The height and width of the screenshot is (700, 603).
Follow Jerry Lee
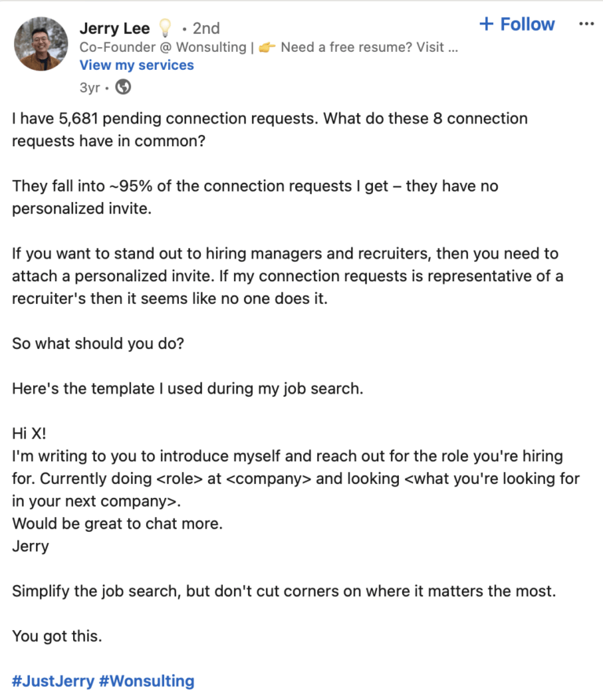[x=517, y=24]
